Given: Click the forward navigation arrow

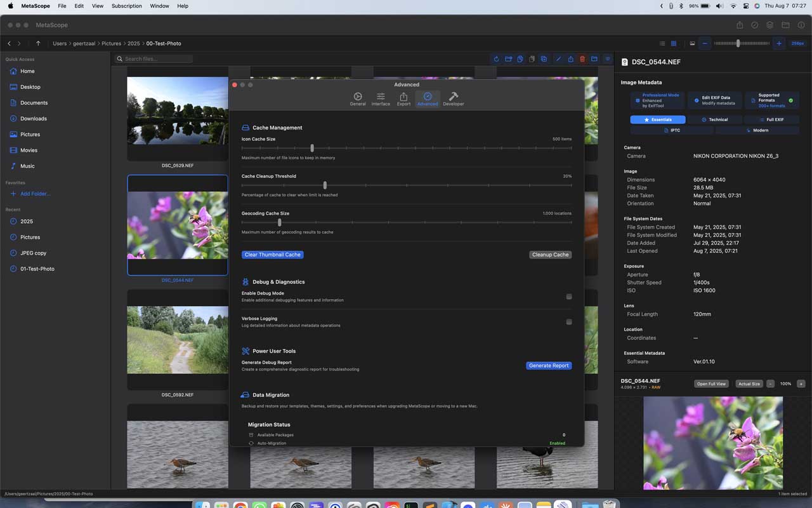Looking at the screenshot, I should 19,44.
